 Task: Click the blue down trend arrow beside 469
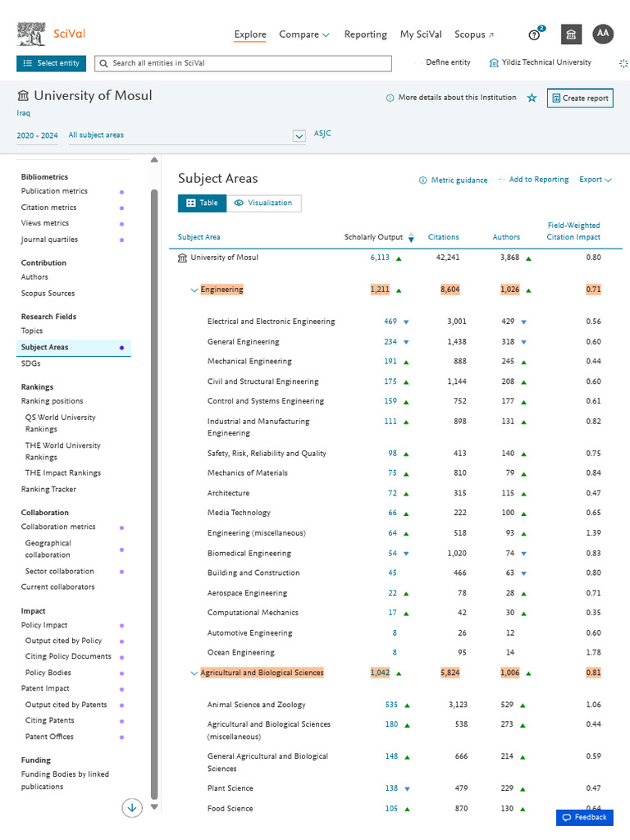click(x=406, y=322)
